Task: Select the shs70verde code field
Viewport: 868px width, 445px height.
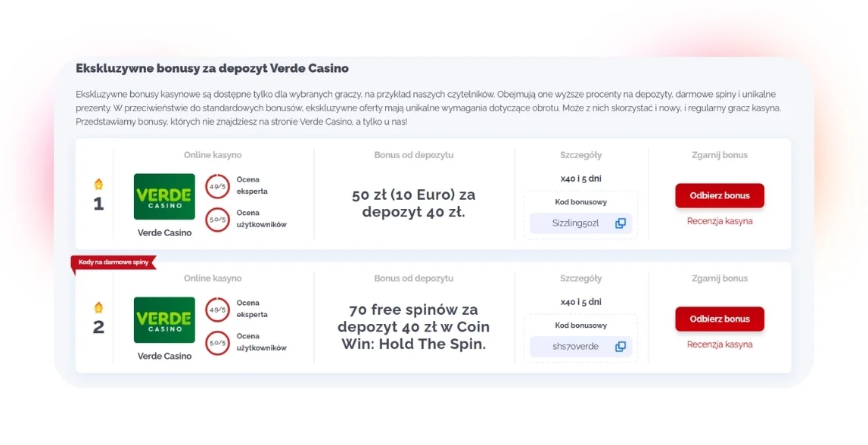Action: click(x=574, y=347)
